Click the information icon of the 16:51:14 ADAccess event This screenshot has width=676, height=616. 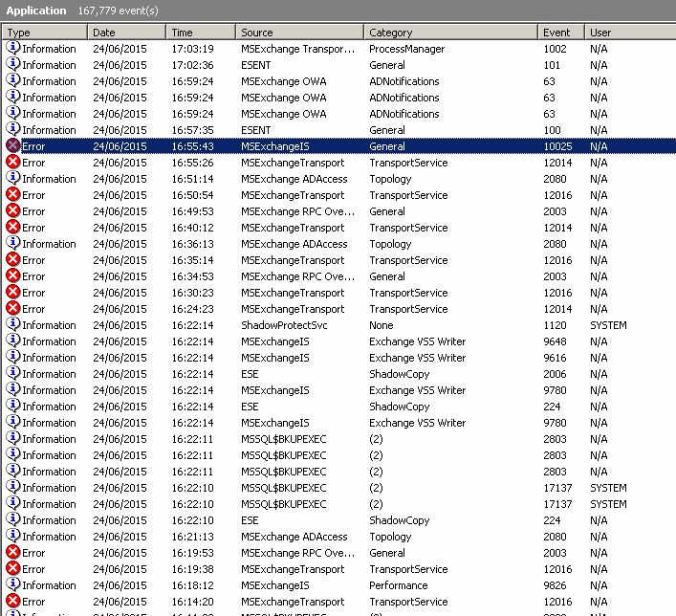coord(13,178)
